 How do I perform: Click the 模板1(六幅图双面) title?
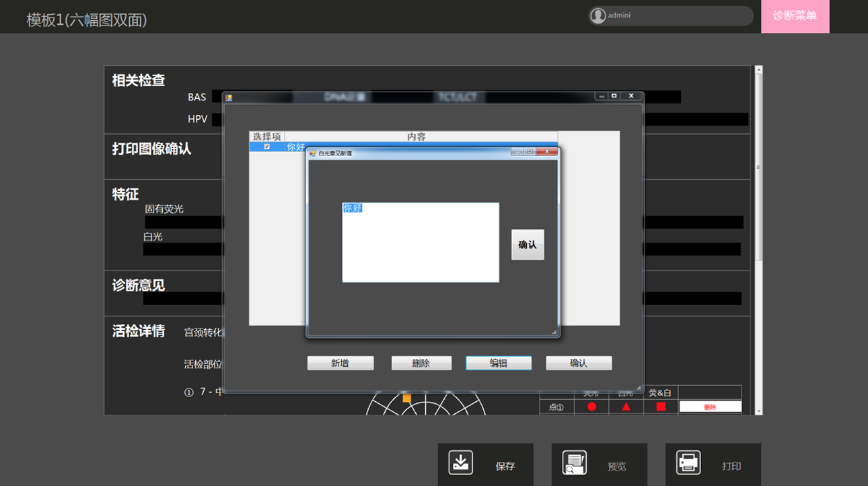pyautogui.click(x=87, y=20)
